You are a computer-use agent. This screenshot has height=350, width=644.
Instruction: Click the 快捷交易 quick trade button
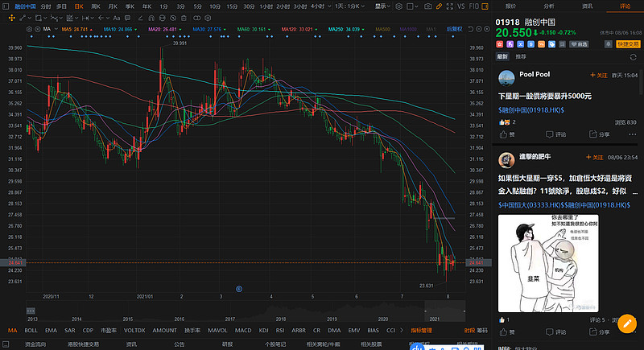click(x=628, y=45)
